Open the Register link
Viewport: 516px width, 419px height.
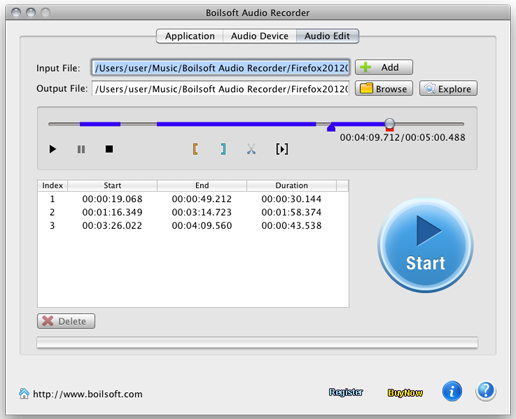(346, 392)
